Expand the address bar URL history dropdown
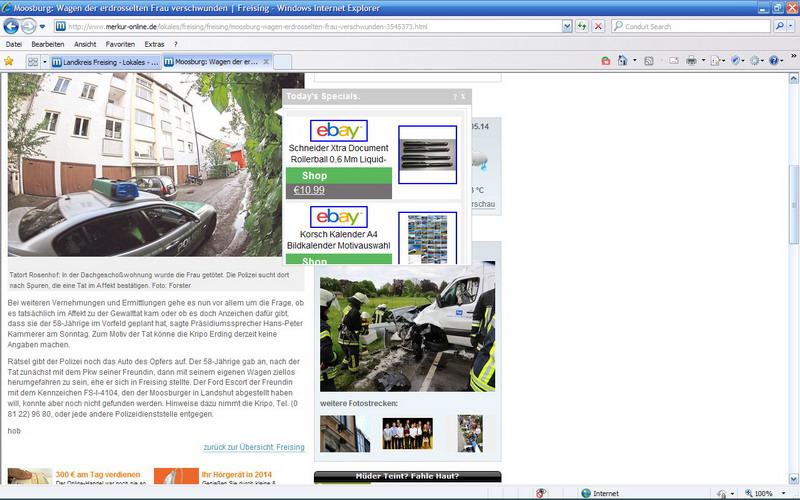The height and width of the screenshot is (500, 800). click(567, 27)
